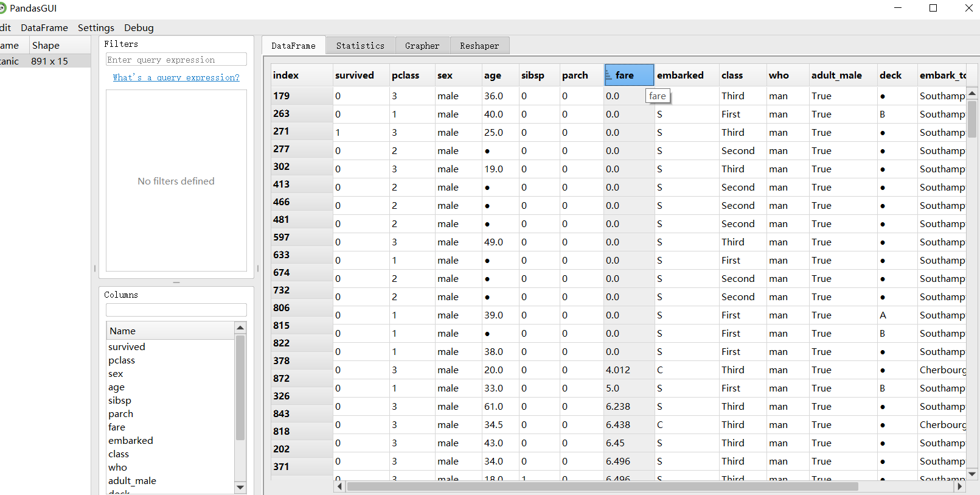The height and width of the screenshot is (495, 980).
Task: Select row index 179
Action: point(302,96)
